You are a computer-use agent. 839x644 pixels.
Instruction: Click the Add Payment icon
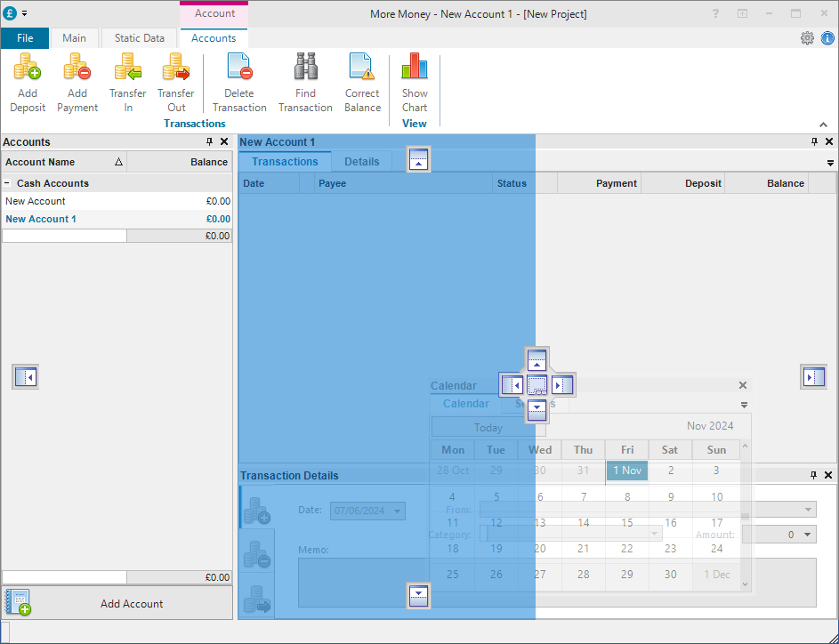[x=77, y=68]
